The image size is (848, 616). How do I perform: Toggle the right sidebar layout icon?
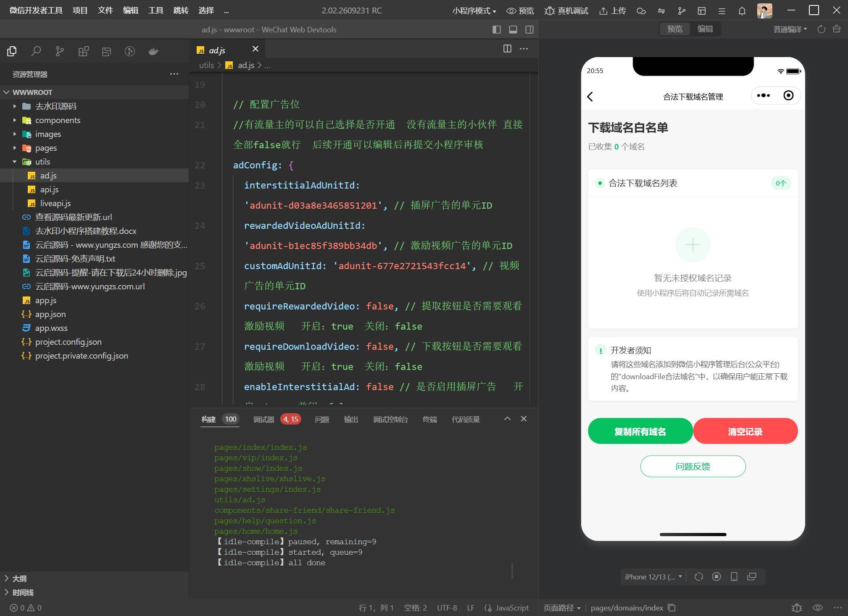pos(529,29)
